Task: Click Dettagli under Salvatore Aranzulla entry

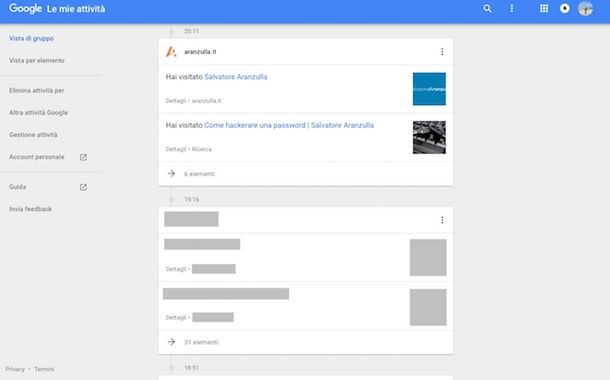Action: click(176, 101)
